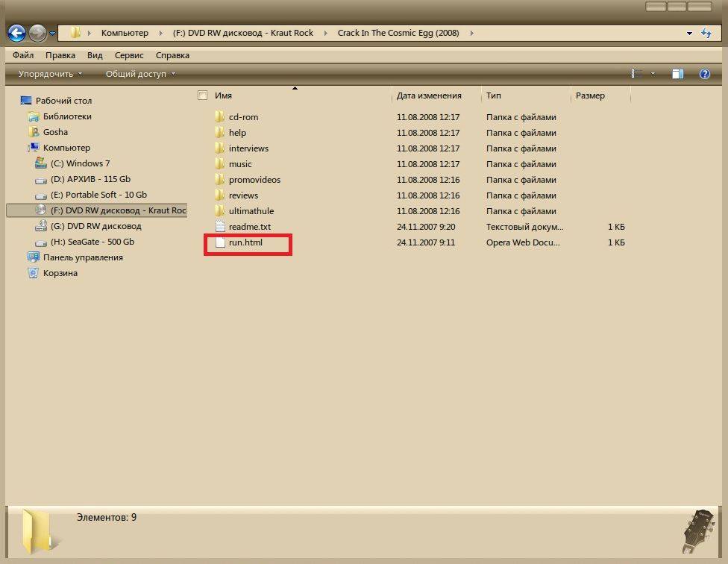Expand the address bar history dropdown
The width and height of the screenshot is (728, 564).
pos(688,34)
